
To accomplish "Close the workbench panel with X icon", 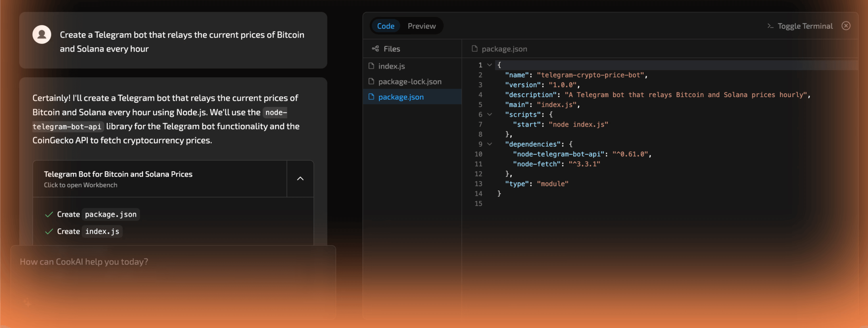I will pyautogui.click(x=846, y=26).
